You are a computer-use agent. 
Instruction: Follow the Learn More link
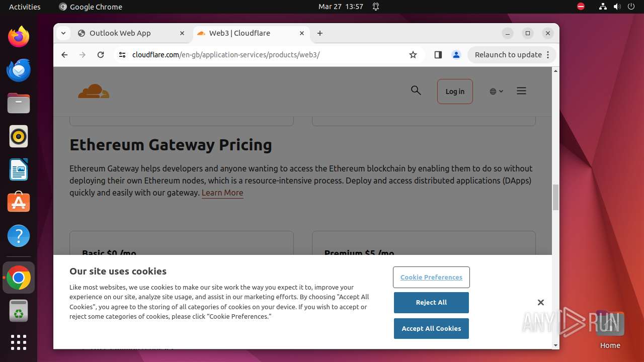[x=222, y=193]
